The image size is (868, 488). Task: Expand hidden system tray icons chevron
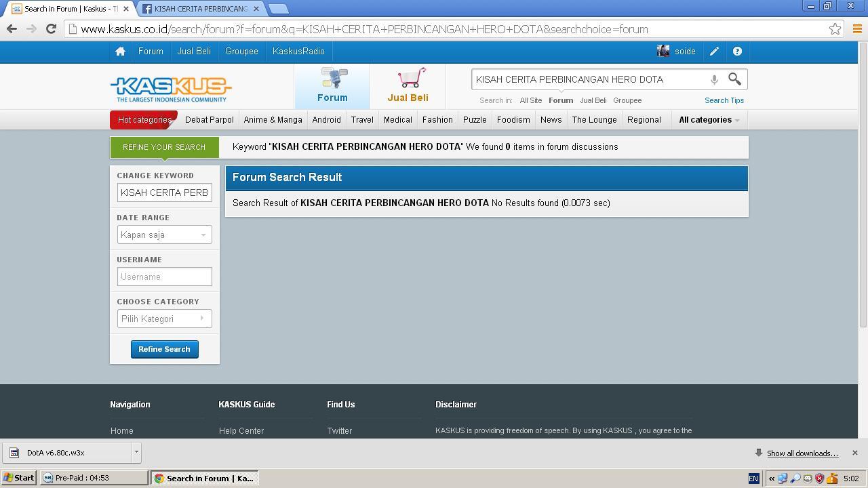[772, 479]
